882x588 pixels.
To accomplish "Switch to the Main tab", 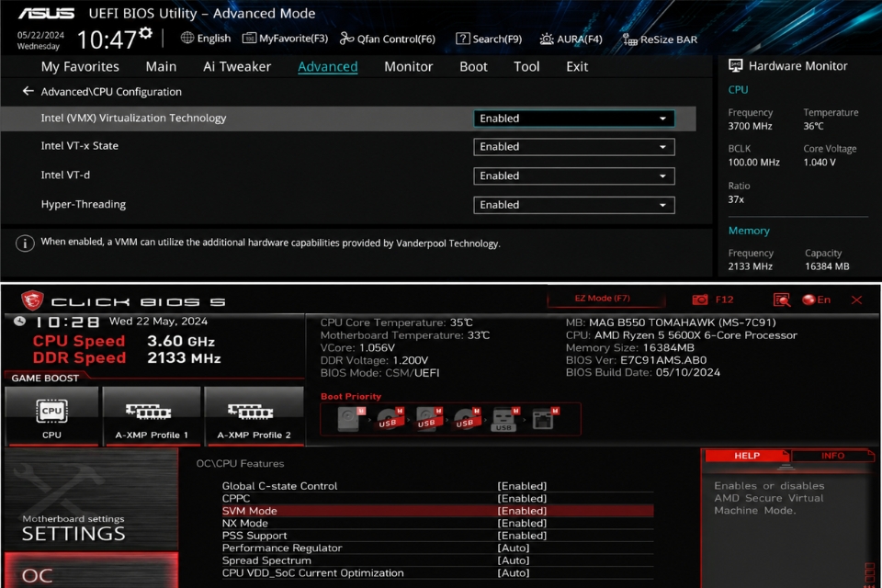I will (161, 66).
